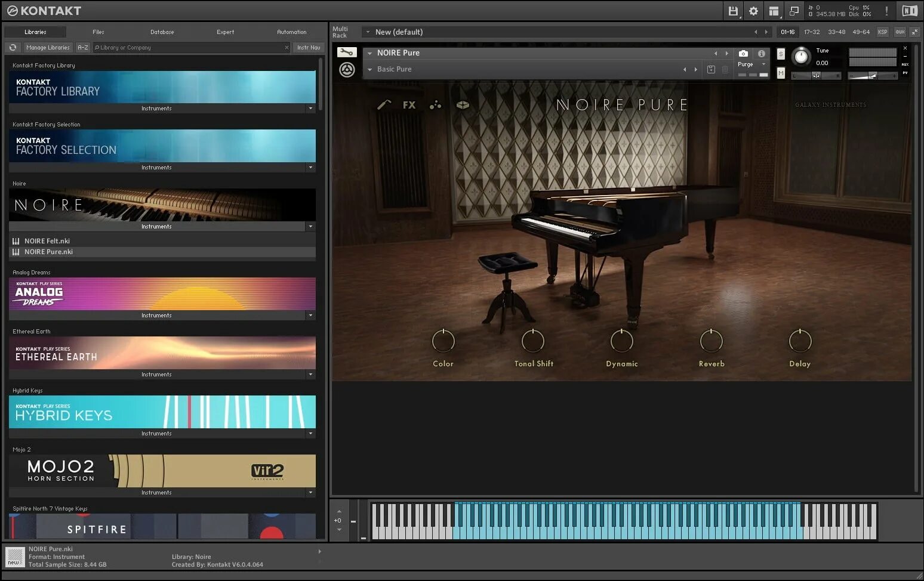The width and height of the screenshot is (924, 581).
Task: Mute the NOIRE Pure instrument
Action: 781,73
